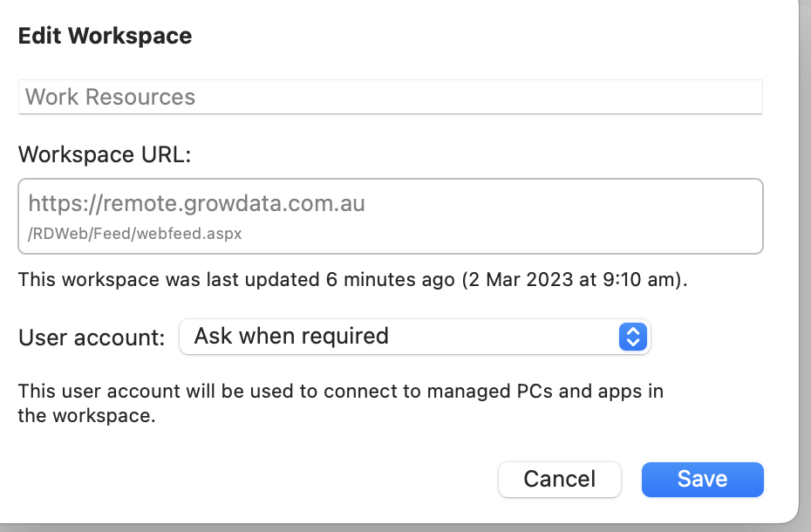Click inside the Workspace URL box
811x532 pixels.
coord(391,216)
